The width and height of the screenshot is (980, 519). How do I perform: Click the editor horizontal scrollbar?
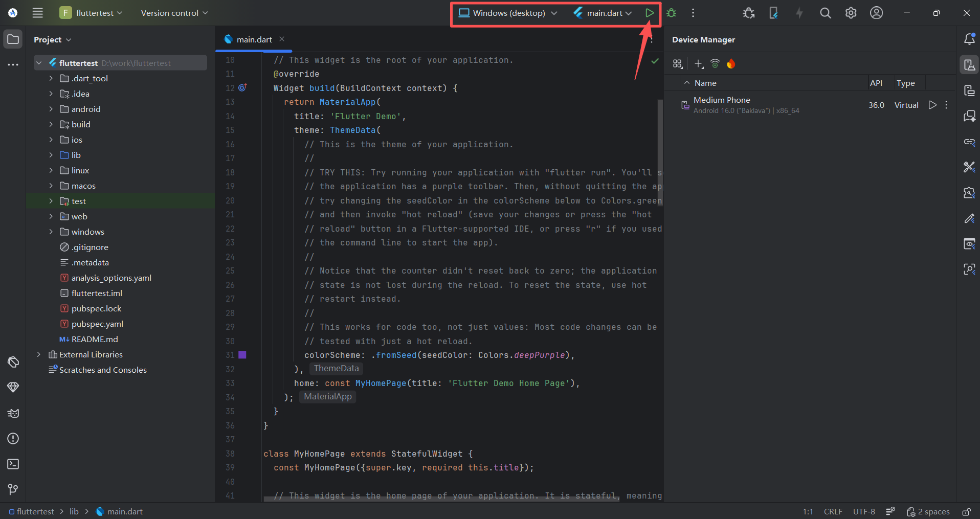click(x=442, y=499)
